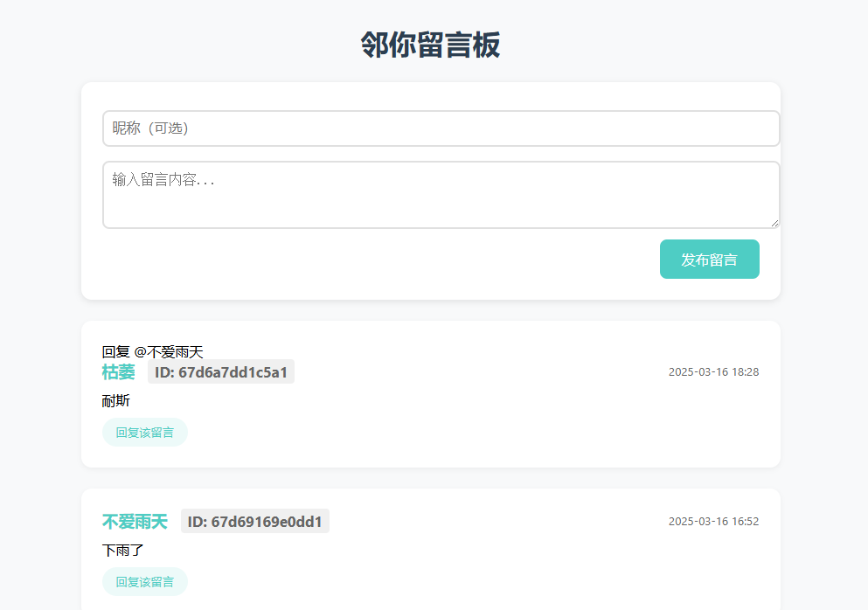Click the word 回复 before the @ mention

tap(115, 352)
